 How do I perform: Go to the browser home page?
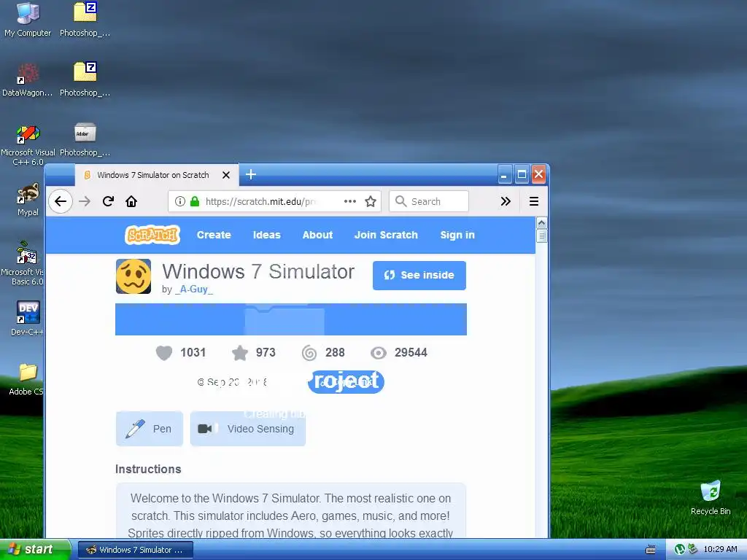tap(131, 201)
